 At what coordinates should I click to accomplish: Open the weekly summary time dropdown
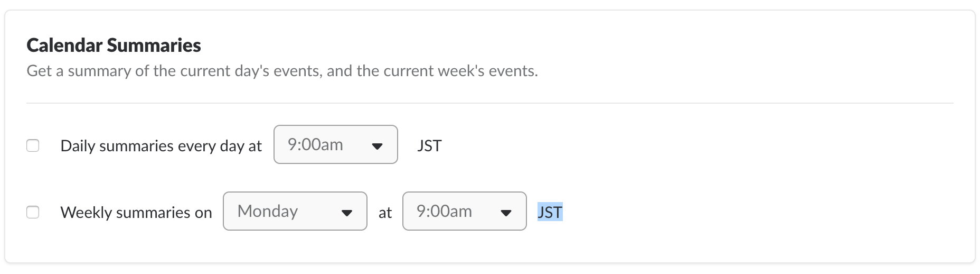464,211
